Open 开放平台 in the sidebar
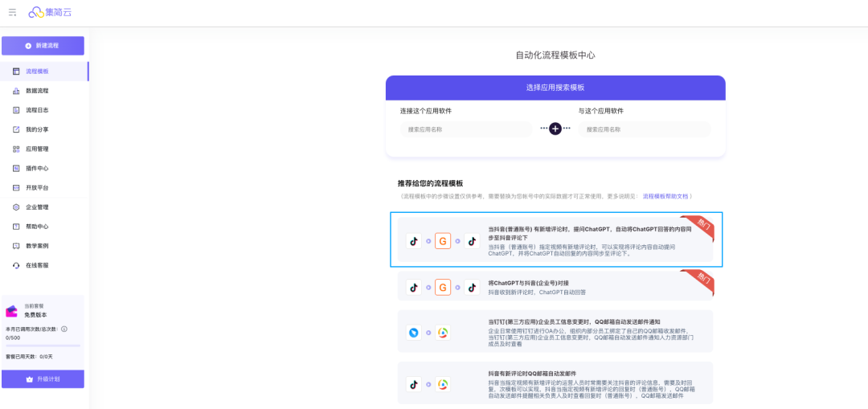Screen dimensions: 868x409 (x=44, y=187)
